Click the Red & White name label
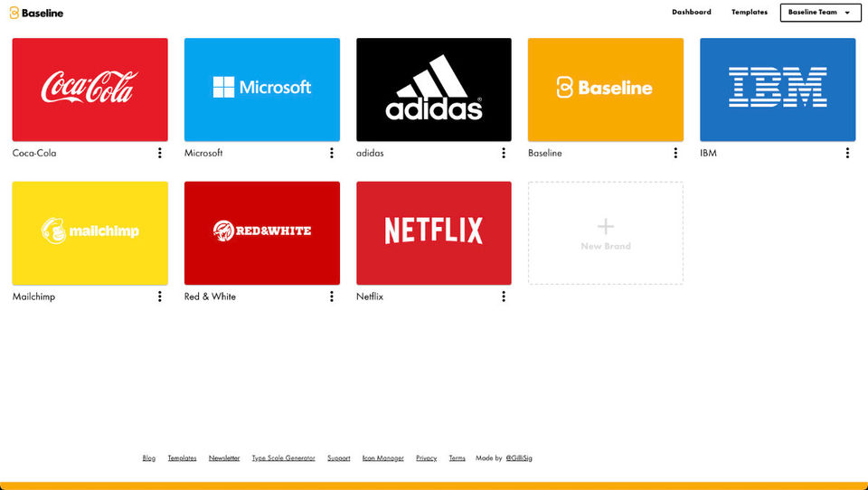 point(211,297)
